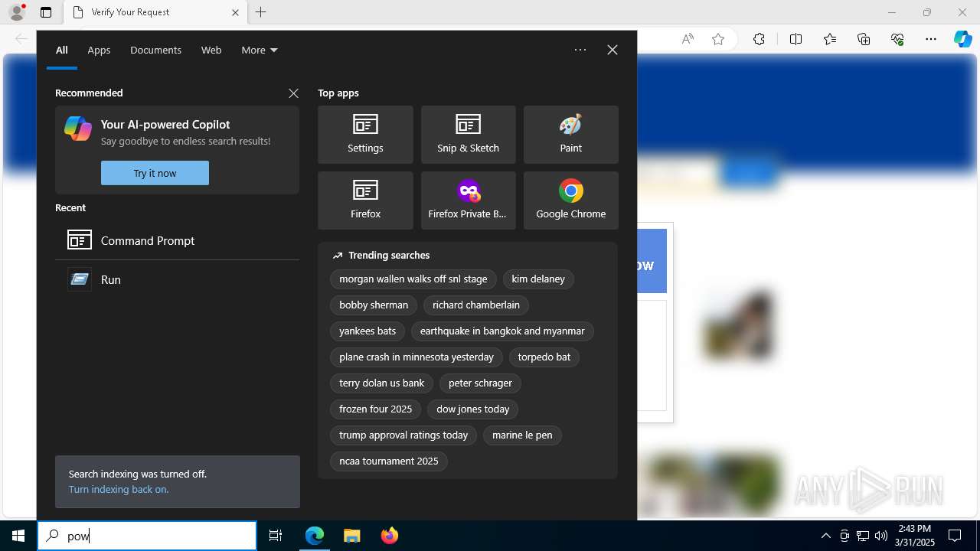Search morgan wallen walks off snl stage

click(x=413, y=279)
